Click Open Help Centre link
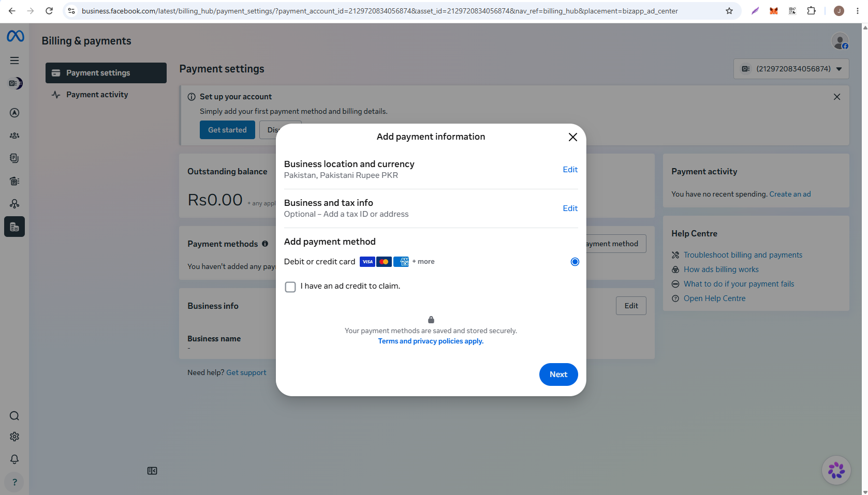This screenshot has width=868, height=495. tap(714, 298)
